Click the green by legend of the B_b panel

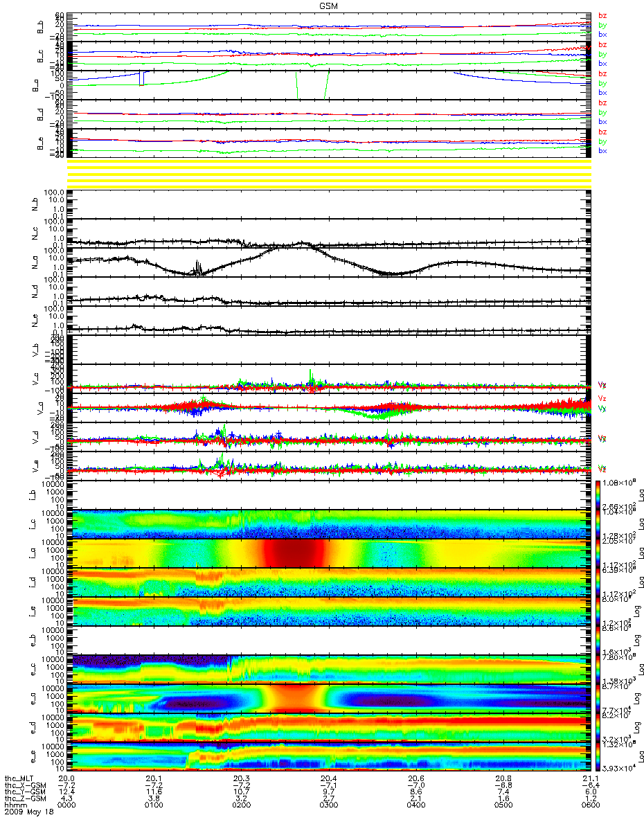pos(602,25)
